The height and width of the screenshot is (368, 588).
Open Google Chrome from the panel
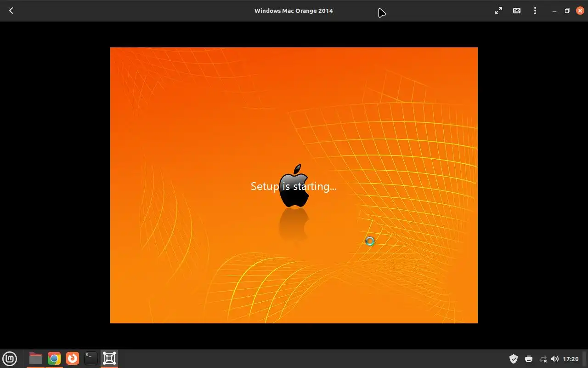(x=54, y=358)
